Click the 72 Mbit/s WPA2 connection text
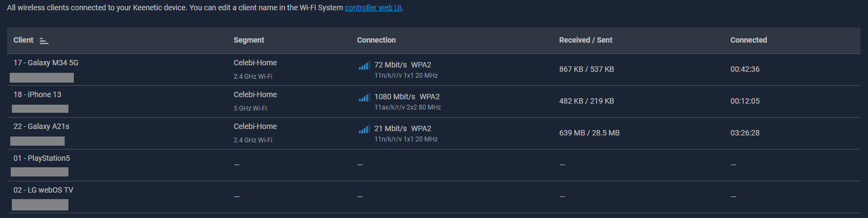The image size is (868, 218). (402, 65)
